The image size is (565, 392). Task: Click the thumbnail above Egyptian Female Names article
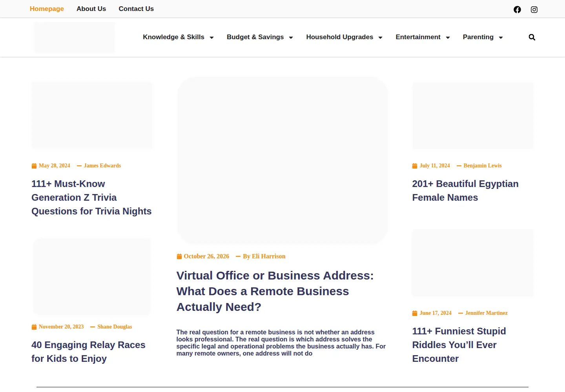pyautogui.click(x=473, y=115)
